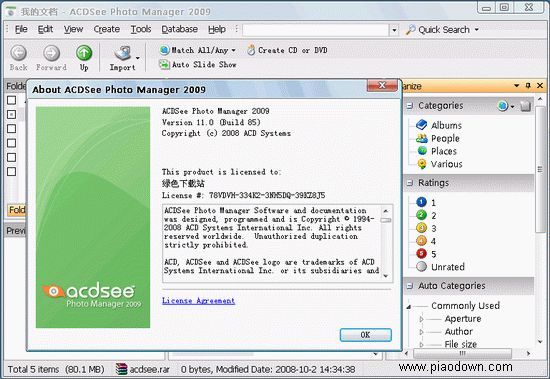550x379 pixels.
Task: Open the Database menu
Action: click(x=180, y=29)
